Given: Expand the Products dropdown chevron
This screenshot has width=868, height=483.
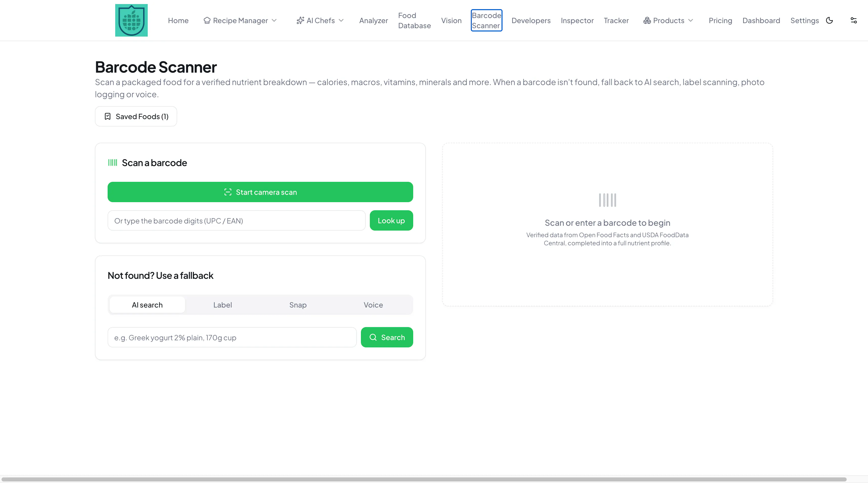Looking at the screenshot, I should (690, 21).
